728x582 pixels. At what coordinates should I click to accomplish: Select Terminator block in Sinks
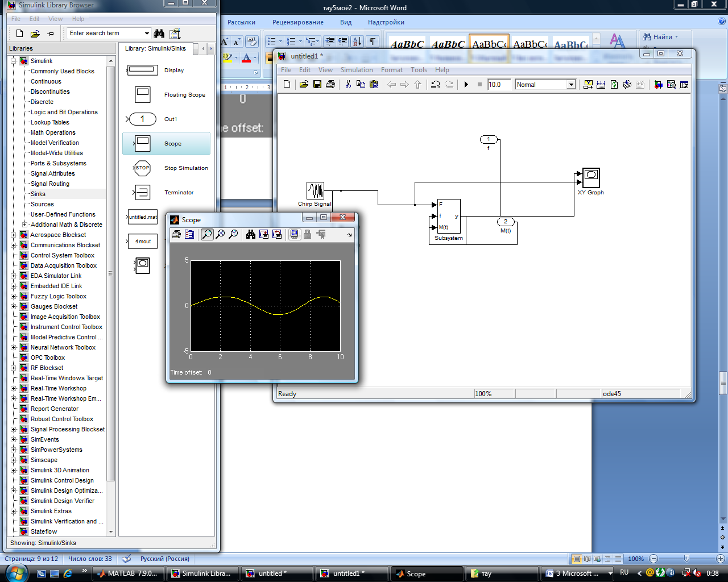166,193
